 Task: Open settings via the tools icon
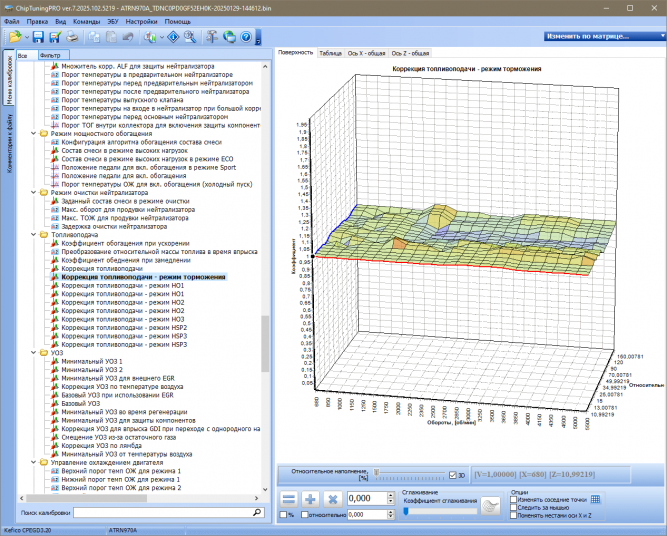point(212,37)
